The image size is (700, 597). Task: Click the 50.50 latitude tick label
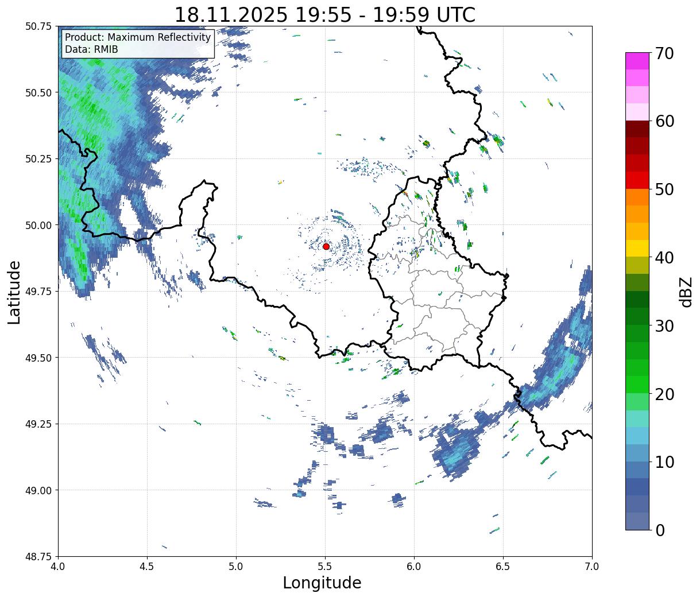(38, 92)
